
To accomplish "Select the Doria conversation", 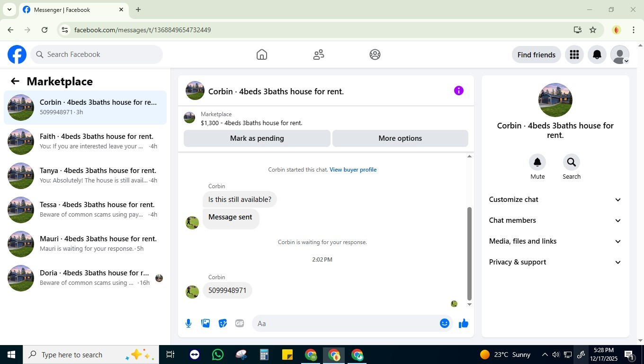I will [x=85, y=278].
